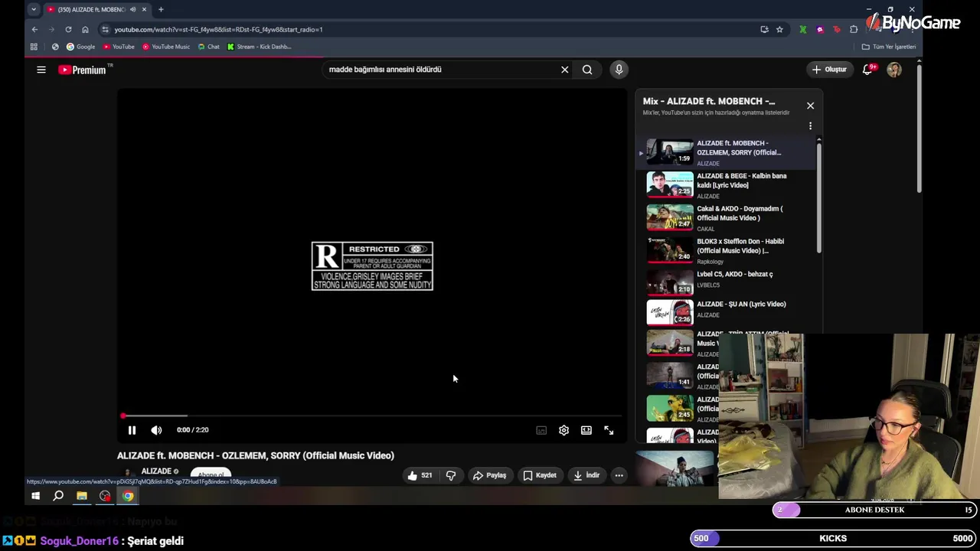Reload the current page
Viewport: 980px width, 551px height.
click(x=68, y=29)
